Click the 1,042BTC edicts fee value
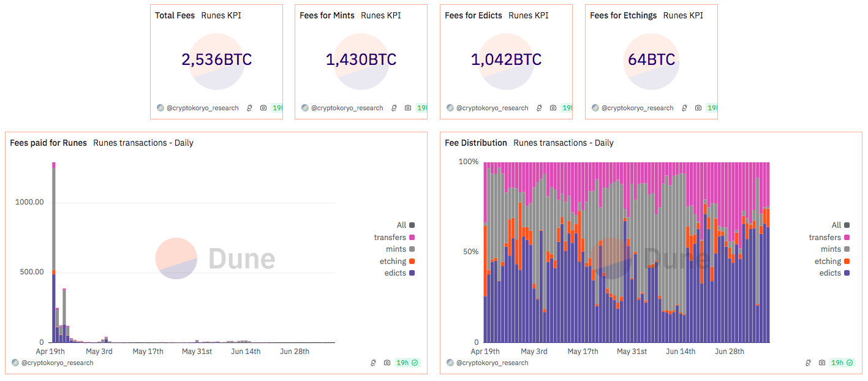Image resolution: width=868 pixels, height=381 pixels. click(x=507, y=59)
